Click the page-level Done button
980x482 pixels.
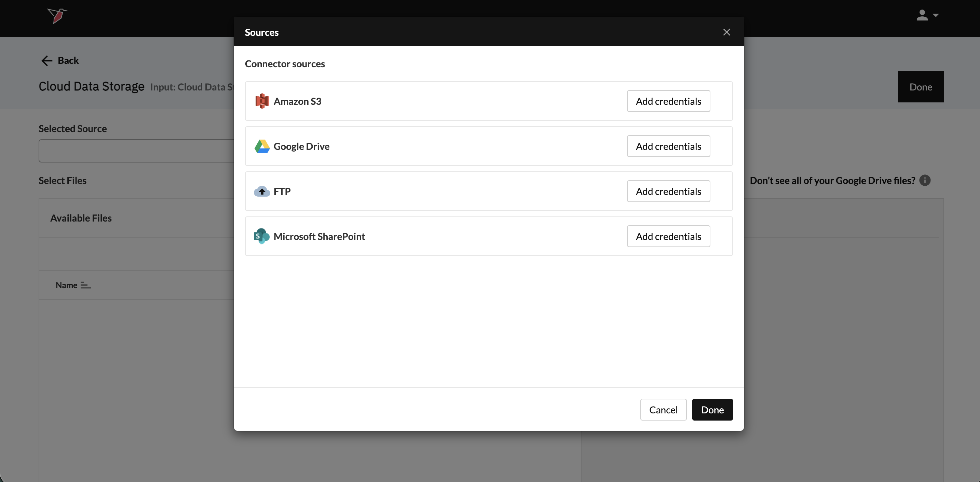point(920,87)
